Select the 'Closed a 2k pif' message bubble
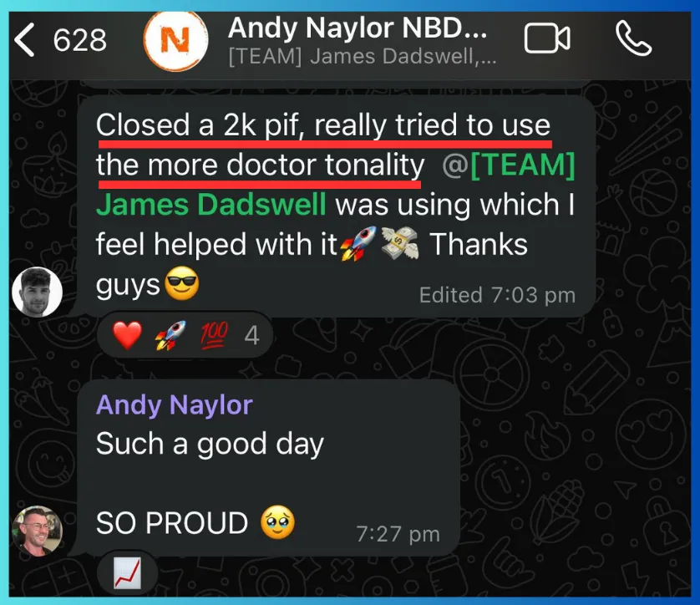The width and height of the screenshot is (700, 605). [x=336, y=206]
